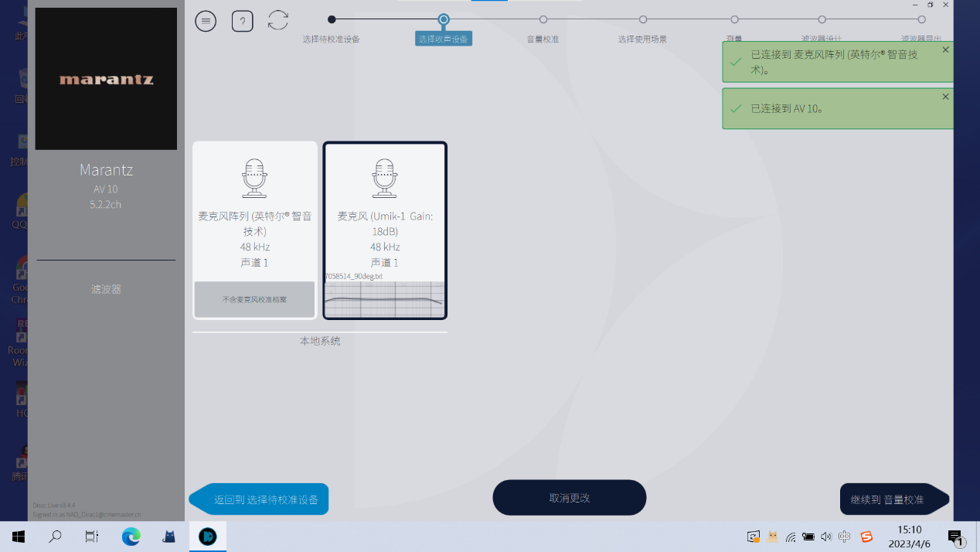Open the volume speaker tray icon
The image size is (980, 552).
pyautogui.click(x=826, y=537)
